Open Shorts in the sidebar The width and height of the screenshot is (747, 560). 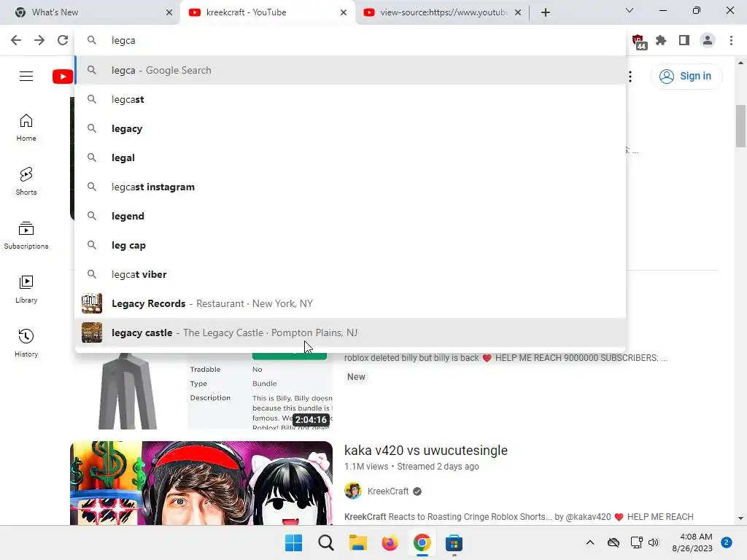[x=26, y=182]
